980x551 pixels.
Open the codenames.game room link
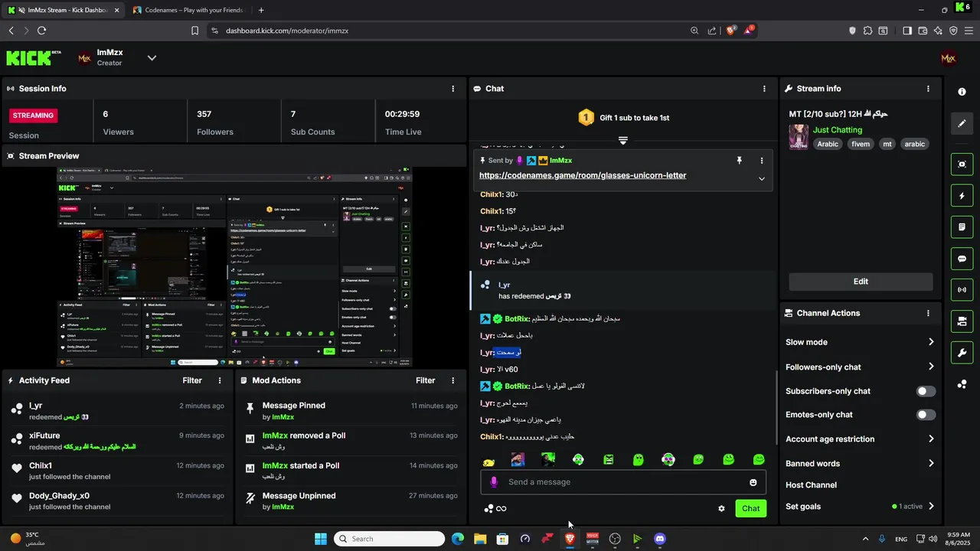point(583,175)
